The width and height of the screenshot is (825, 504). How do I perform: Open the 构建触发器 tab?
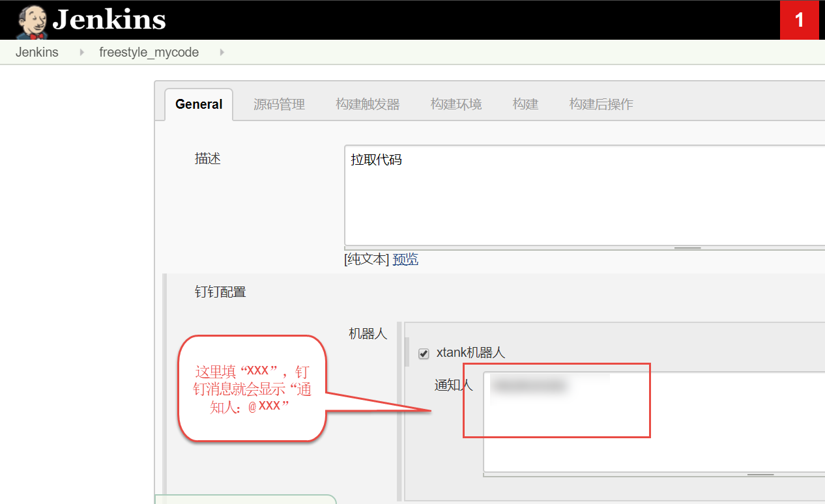tap(368, 104)
